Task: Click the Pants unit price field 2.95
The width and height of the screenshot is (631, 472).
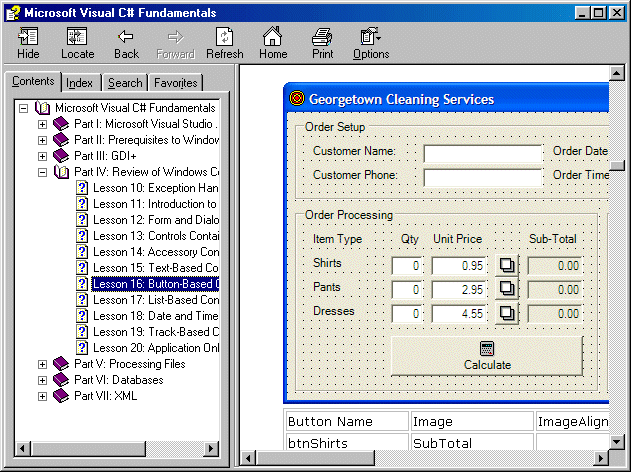Action: click(x=459, y=290)
